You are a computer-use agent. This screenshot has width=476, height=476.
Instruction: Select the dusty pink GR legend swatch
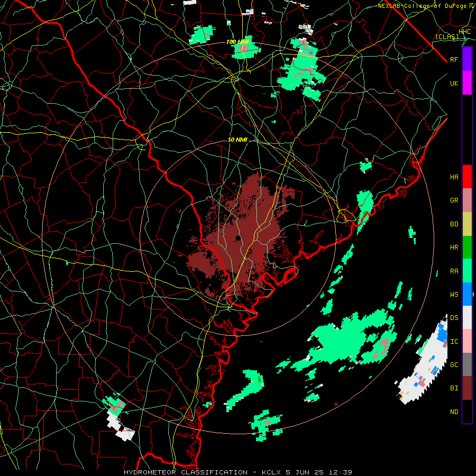coord(467,200)
